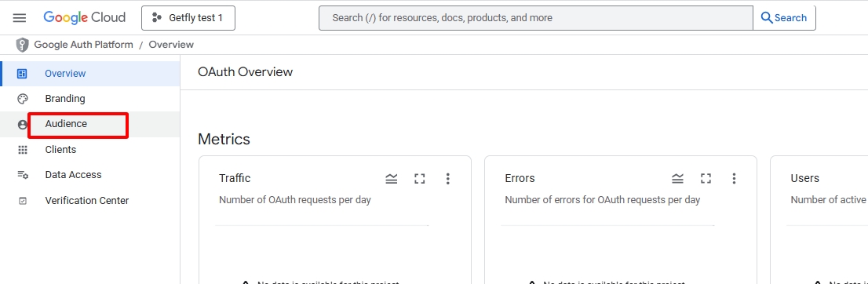Expand Traffic chart to fullscreen
The image size is (868, 284).
(420, 178)
